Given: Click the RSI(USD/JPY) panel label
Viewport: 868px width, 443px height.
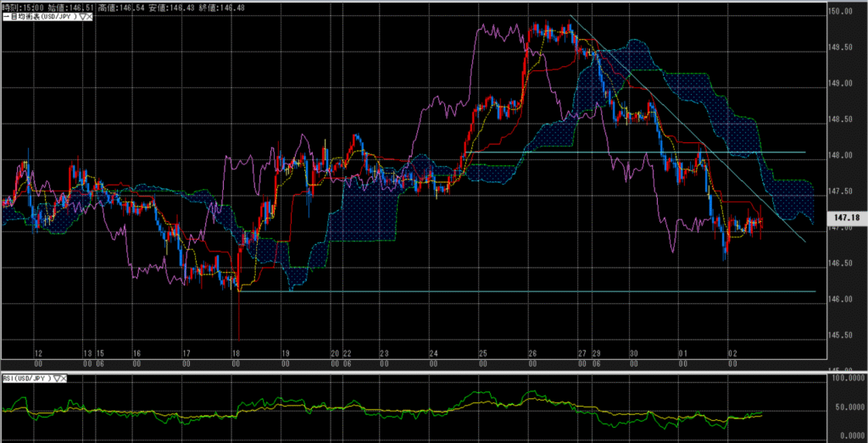Looking at the screenshot, I should tap(25, 379).
